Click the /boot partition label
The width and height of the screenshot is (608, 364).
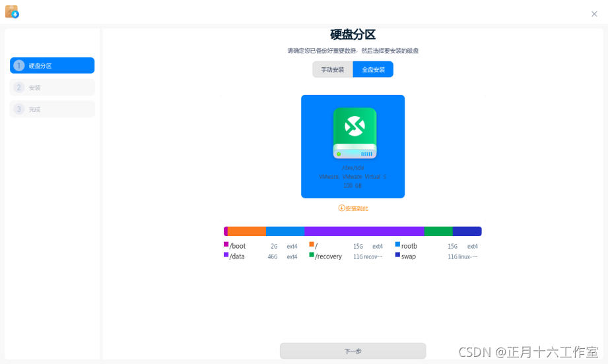(238, 246)
